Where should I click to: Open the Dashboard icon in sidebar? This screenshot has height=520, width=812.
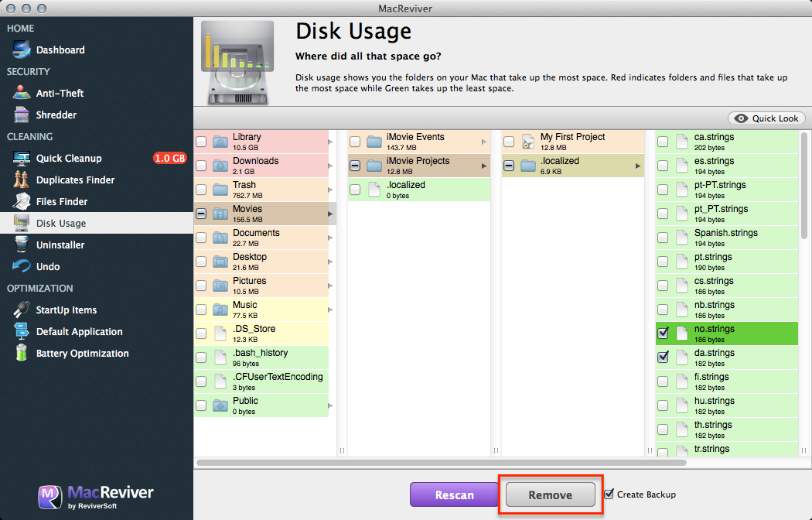[x=22, y=50]
